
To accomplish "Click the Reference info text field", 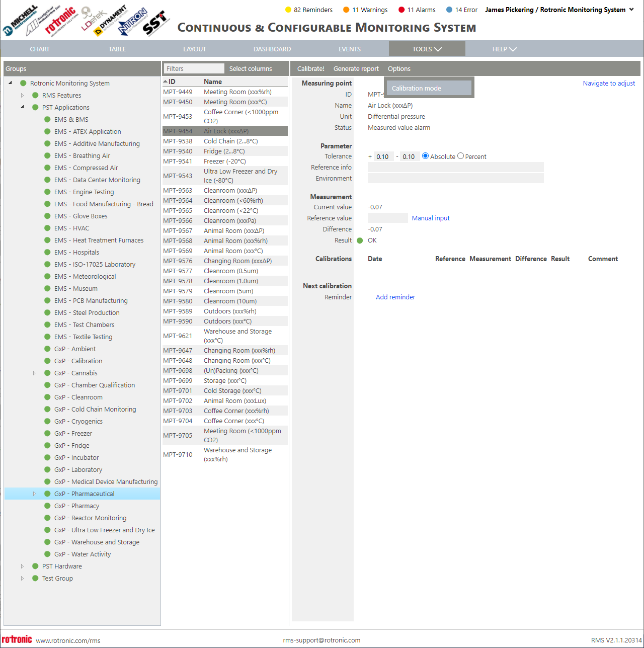I will tap(456, 168).
